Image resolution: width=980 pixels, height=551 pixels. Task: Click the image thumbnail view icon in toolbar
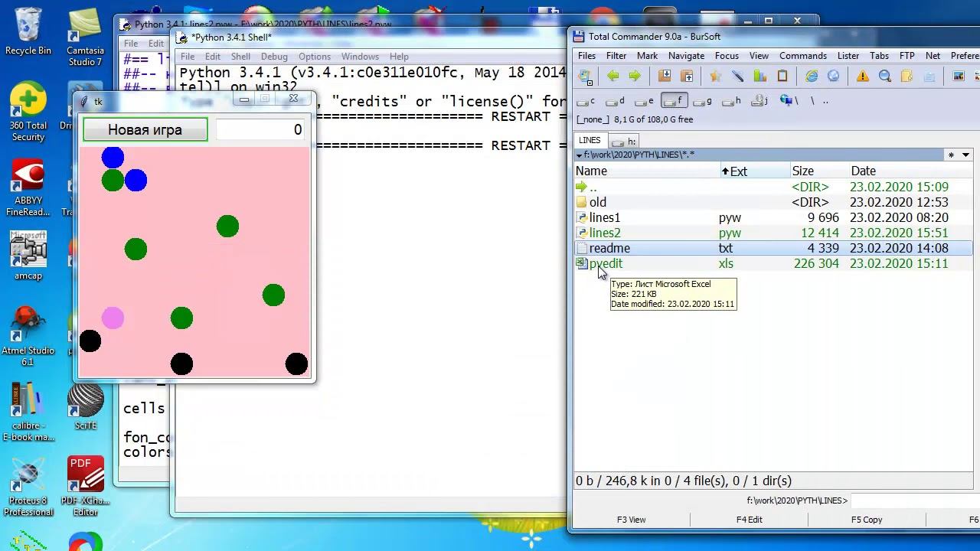click(959, 76)
